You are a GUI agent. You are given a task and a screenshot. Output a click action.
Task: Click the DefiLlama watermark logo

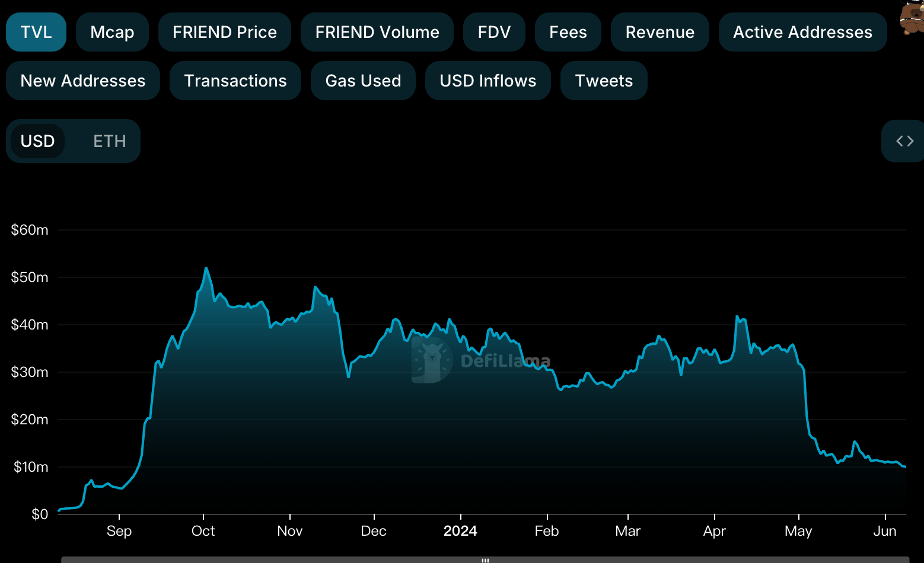[x=481, y=360]
